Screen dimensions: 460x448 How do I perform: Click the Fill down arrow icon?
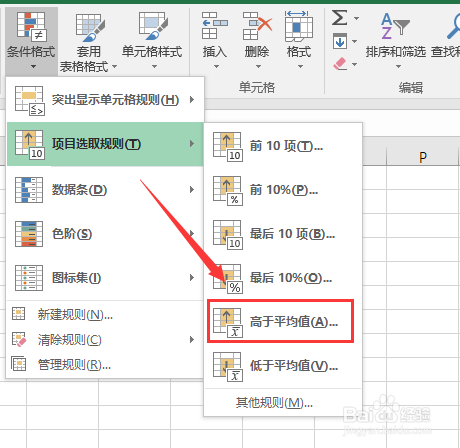click(340, 41)
